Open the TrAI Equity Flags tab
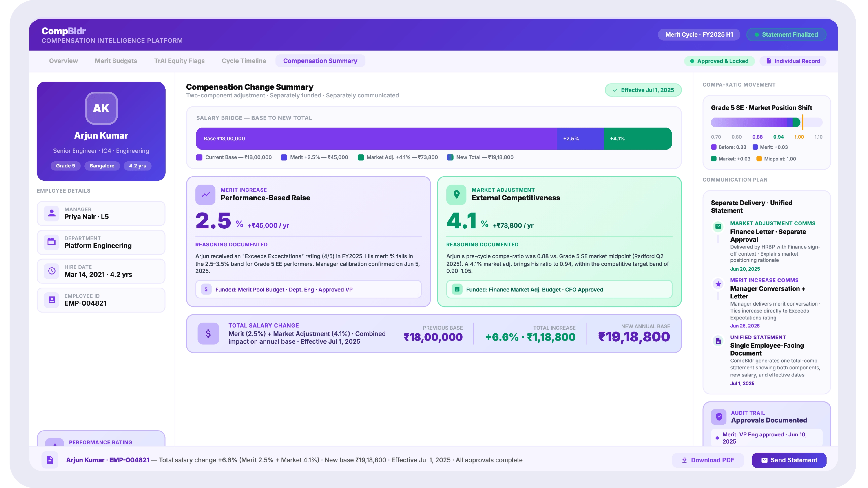The image size is (868, 488). pos(179,61)
